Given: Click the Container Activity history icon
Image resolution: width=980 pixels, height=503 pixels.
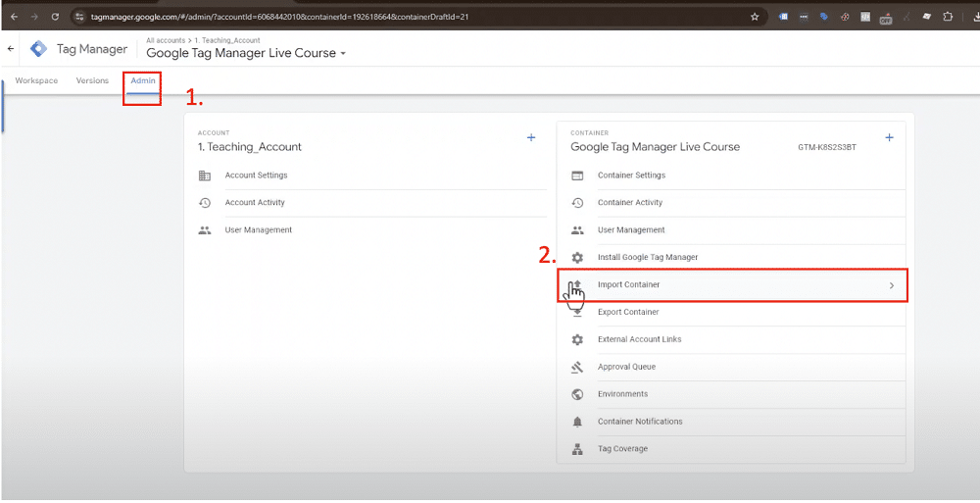Looking at the screenshot, I should [x=577, y=203].
